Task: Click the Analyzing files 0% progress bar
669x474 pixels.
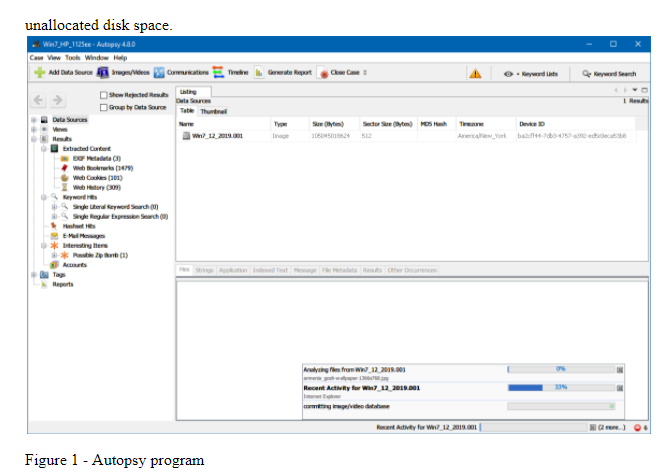Action: pos(561,369)
